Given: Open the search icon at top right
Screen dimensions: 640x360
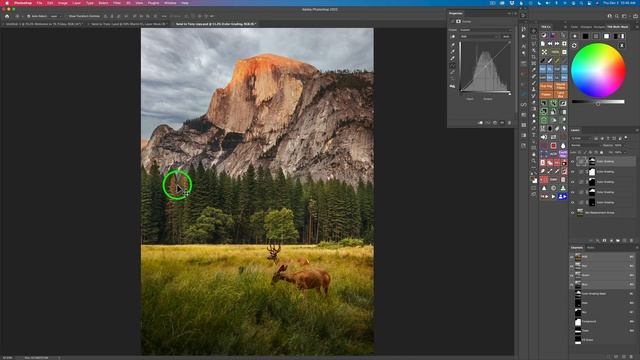Looking at the screenshot, I should coord(617,16).
